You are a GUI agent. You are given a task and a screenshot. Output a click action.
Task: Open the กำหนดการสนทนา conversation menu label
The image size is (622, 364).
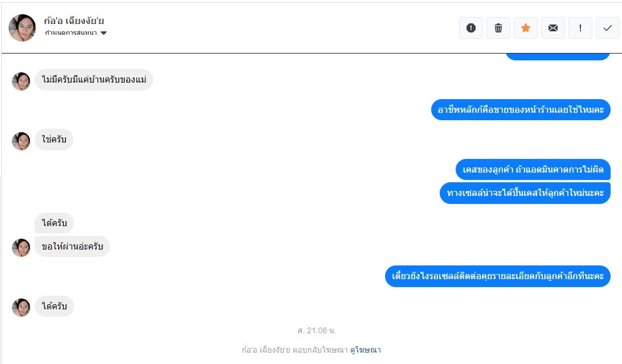coord(71,33)
